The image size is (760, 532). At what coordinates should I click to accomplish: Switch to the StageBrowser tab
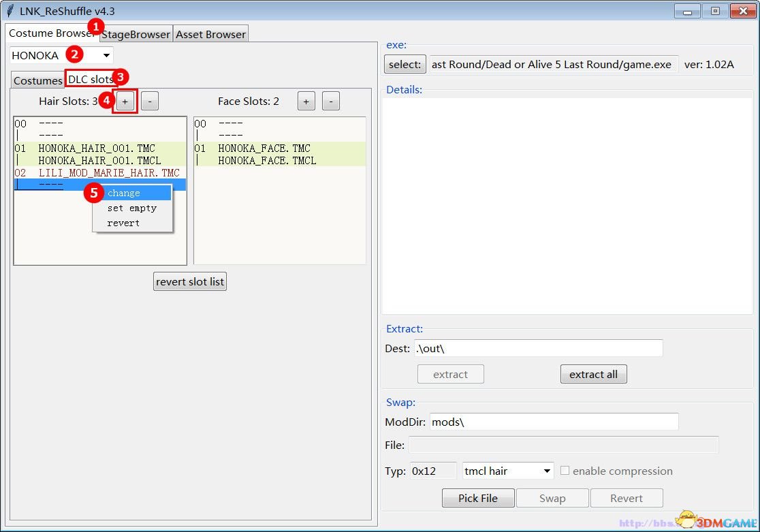click(x=137, y=34)
